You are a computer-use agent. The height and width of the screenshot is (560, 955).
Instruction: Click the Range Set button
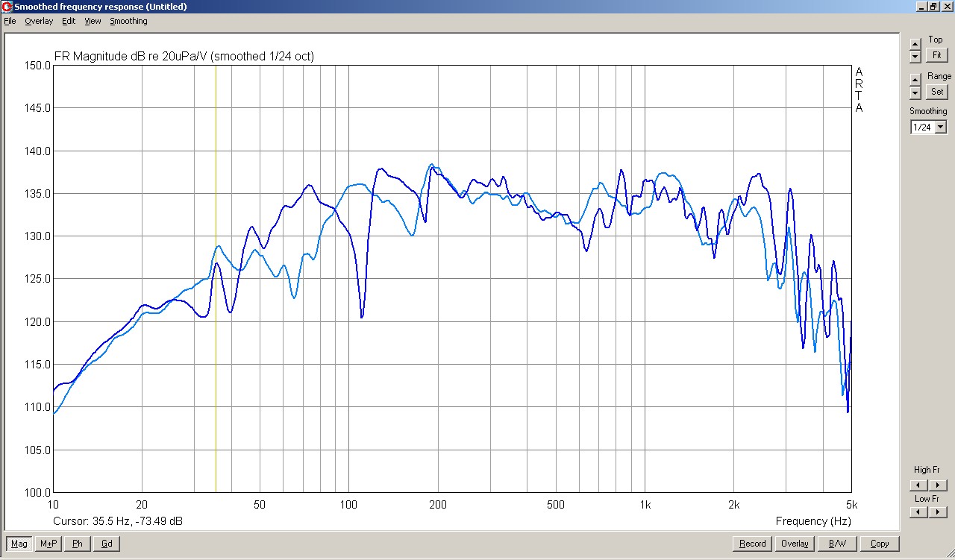[936, 92]
